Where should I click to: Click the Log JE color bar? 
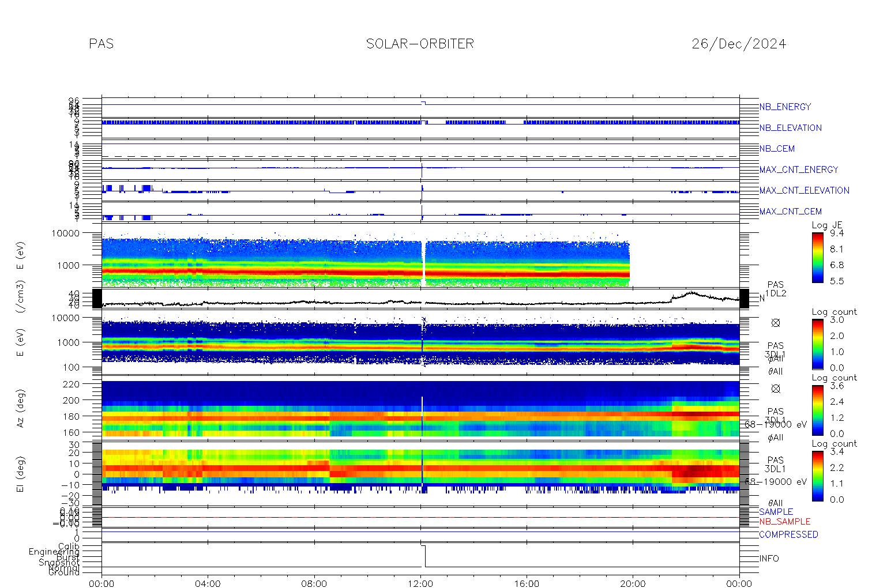pos(817,257)
